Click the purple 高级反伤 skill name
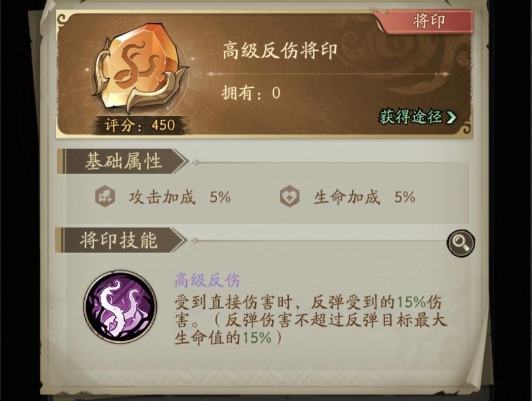 [207, 281]
